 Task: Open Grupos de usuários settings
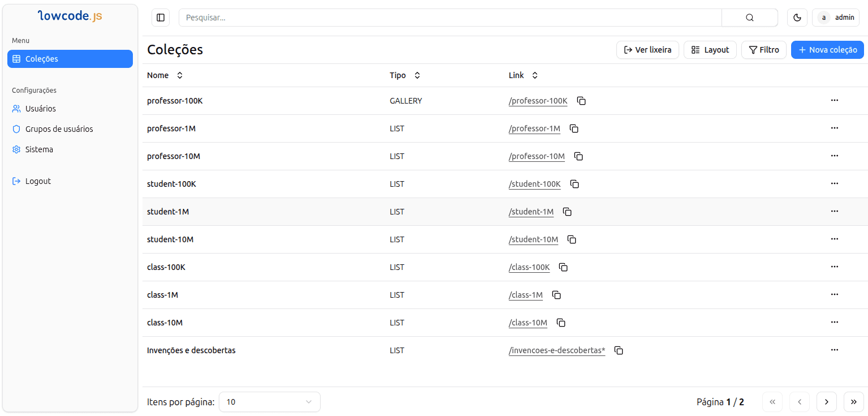click(x=59, y=129)
